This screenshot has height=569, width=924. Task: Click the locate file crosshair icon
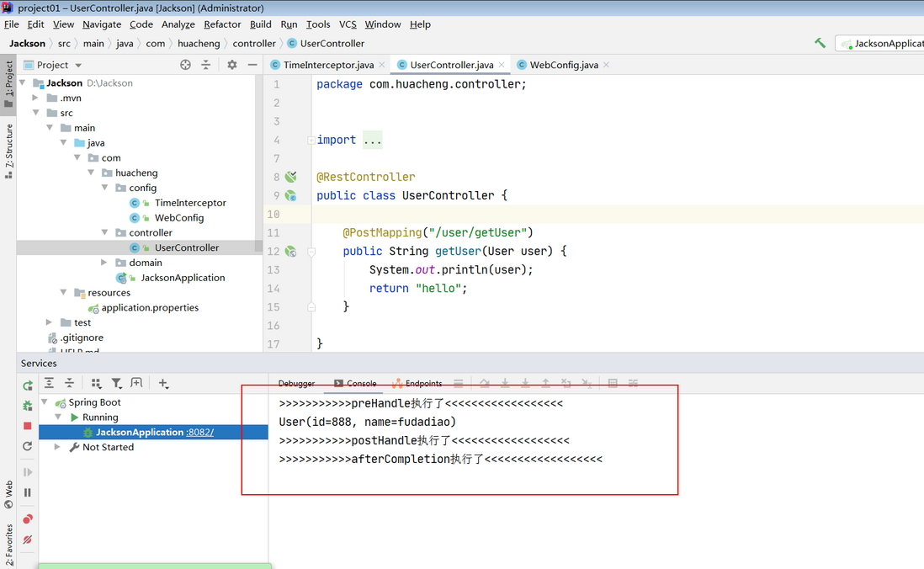186,65
